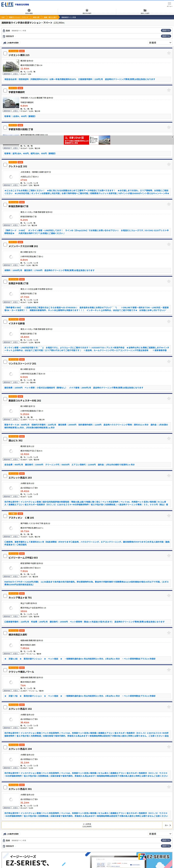Open the 京葉リネット banner ad
Image resolution: width=174 pixels, height=868 pixels.
(87, 140)
